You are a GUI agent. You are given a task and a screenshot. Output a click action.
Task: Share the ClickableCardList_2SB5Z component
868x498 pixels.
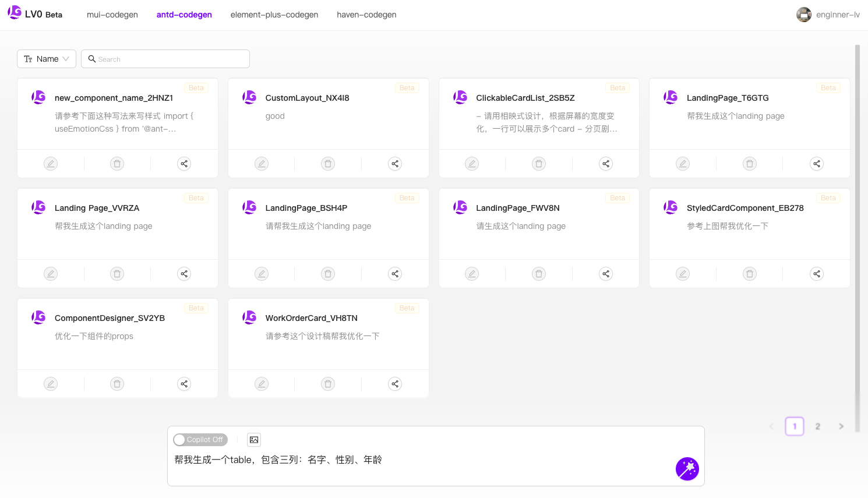(x=605, y=164)
